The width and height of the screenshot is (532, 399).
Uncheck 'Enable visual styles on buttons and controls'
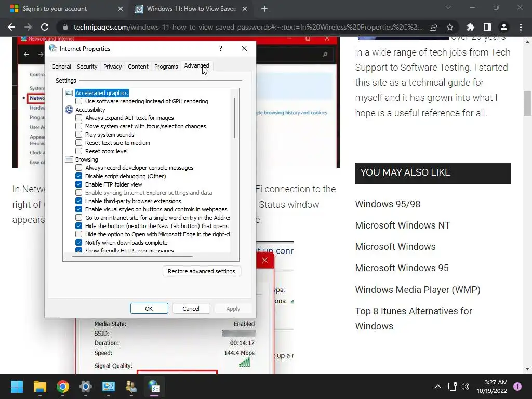click(79, 209)
